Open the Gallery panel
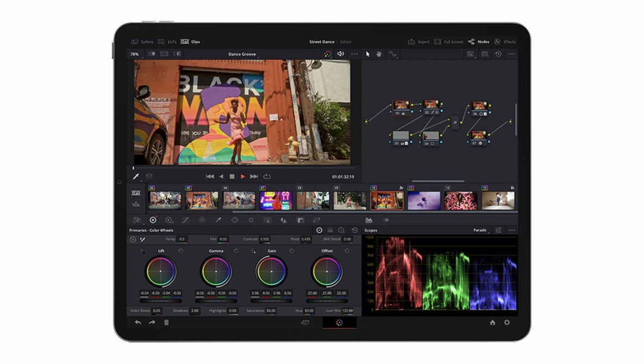This screenshot has width=644, height=364. (142, 42)
